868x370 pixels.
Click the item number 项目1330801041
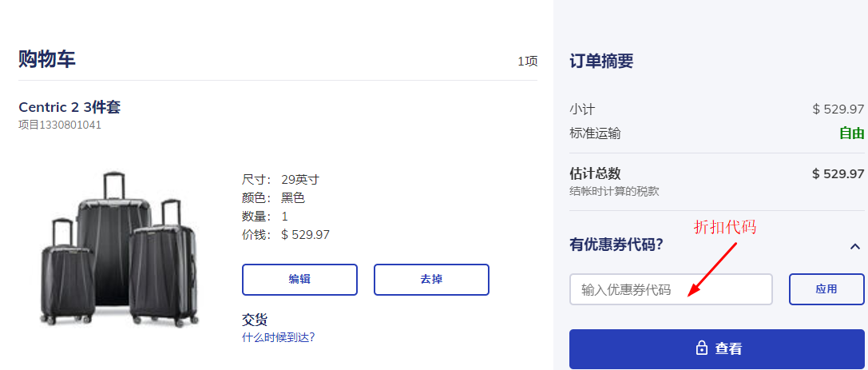(60, 125)
